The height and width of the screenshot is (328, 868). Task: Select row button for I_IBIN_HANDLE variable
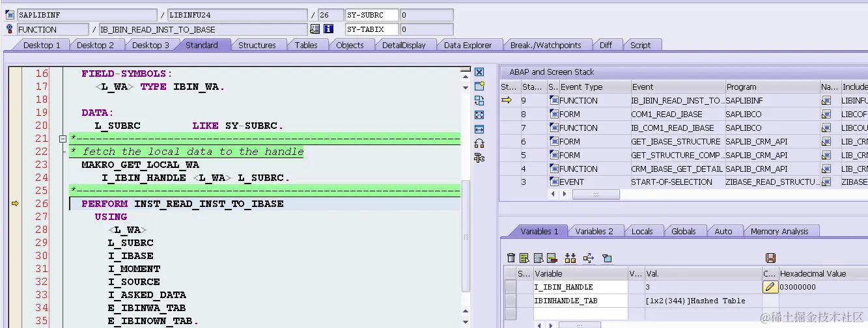(510, 287)
